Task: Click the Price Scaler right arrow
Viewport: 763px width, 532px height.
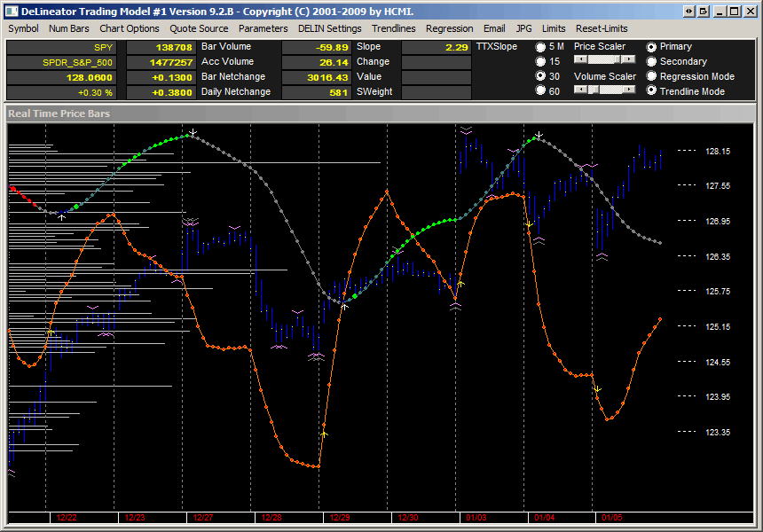Action: tap(629, 59)
